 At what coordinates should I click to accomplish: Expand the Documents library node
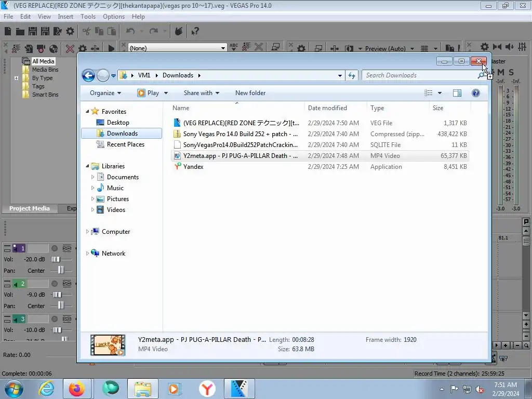point(92,177)
